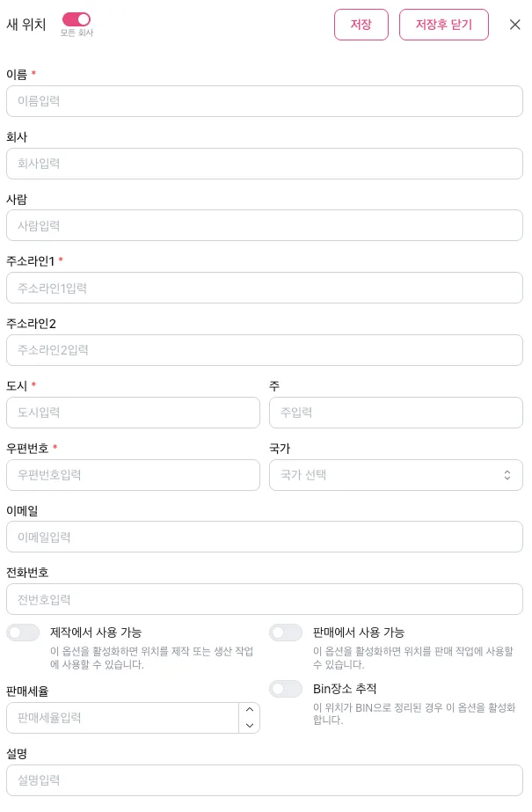Click the 회사 input field

(265, 164)
